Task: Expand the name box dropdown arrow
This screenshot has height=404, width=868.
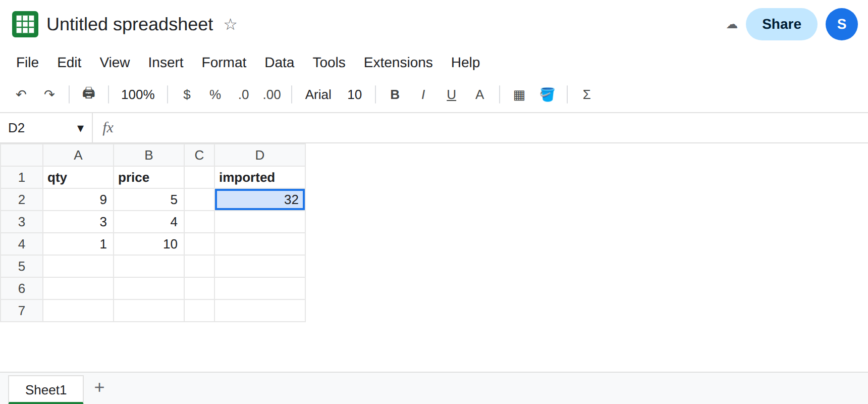Action: click(x=80, y=128)
